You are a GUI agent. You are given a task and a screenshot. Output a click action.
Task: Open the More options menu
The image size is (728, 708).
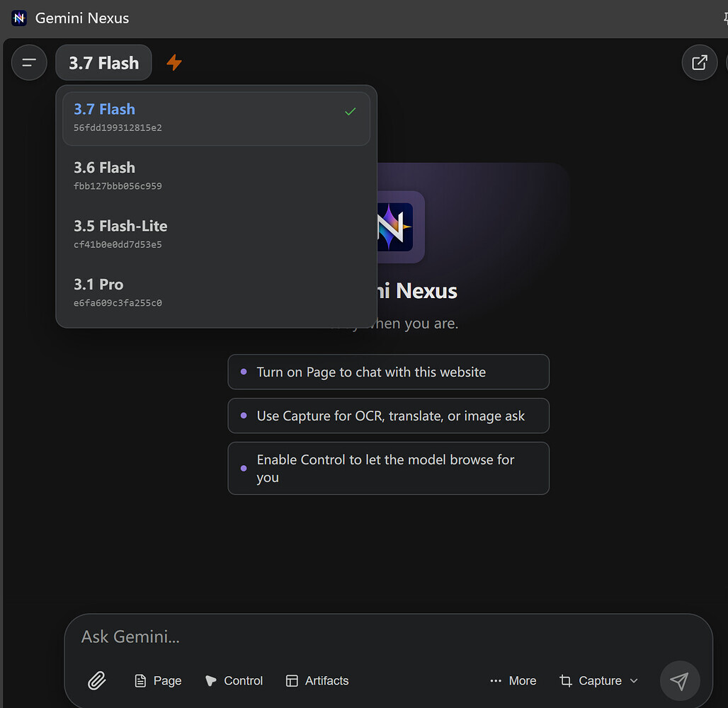point(513,680)
